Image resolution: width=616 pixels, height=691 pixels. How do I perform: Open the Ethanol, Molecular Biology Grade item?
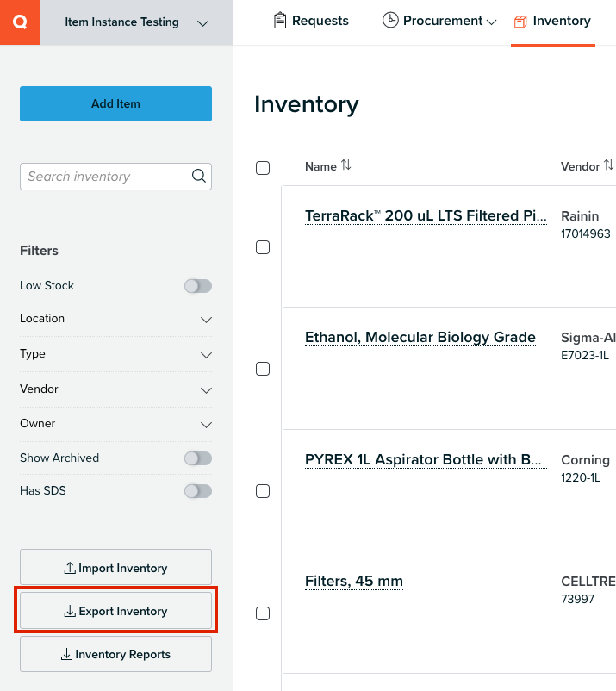coord(420,338)
